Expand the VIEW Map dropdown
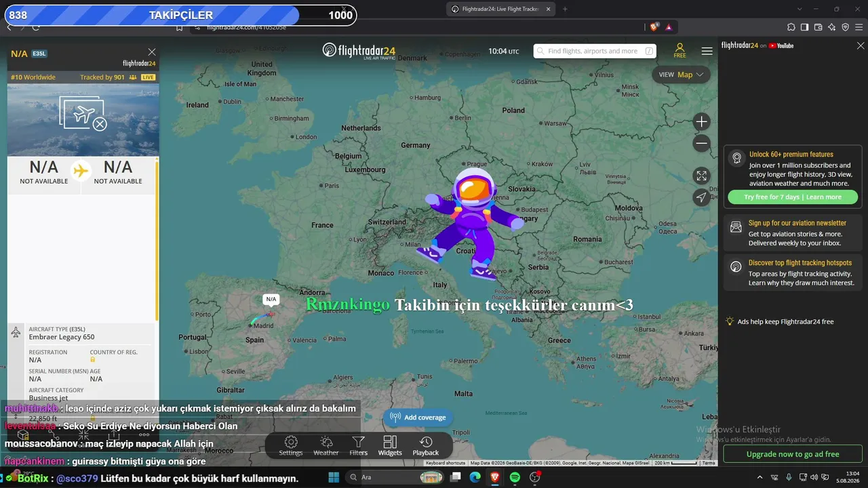The image size is (868, 488). [681, 75]
